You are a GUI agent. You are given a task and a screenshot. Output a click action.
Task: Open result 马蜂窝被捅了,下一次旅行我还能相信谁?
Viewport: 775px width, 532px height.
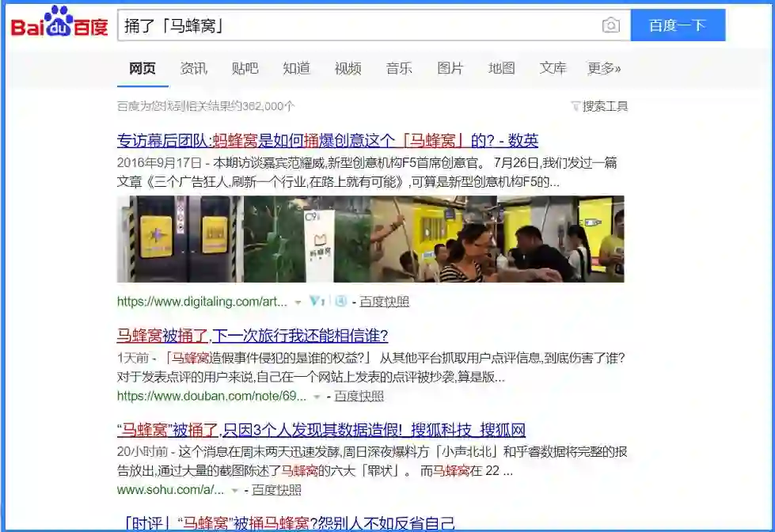253,336
